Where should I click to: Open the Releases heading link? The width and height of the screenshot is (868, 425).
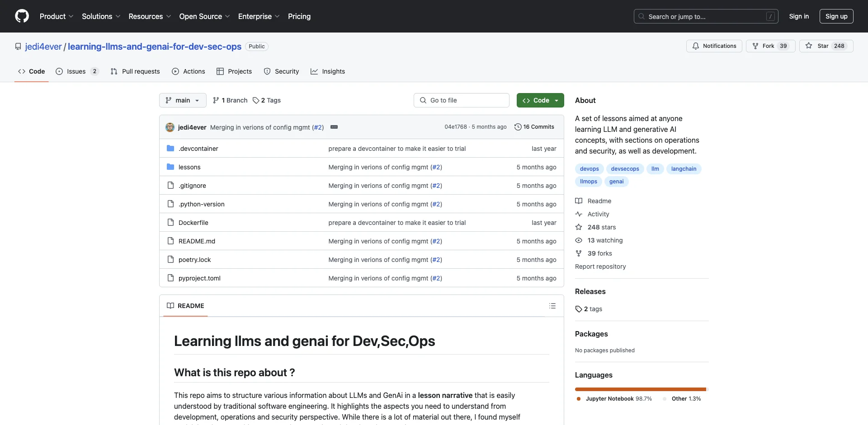coord(590,291)
